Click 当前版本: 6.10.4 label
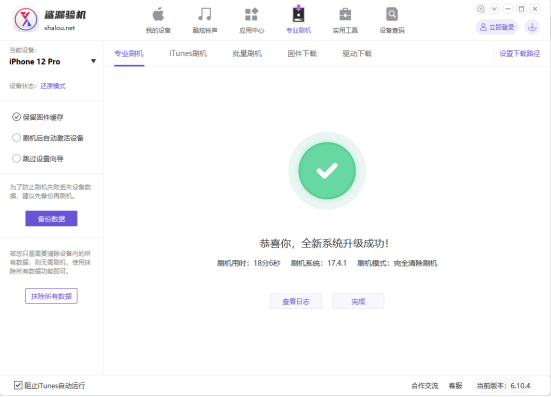551x397 pixels. [503, 386]
